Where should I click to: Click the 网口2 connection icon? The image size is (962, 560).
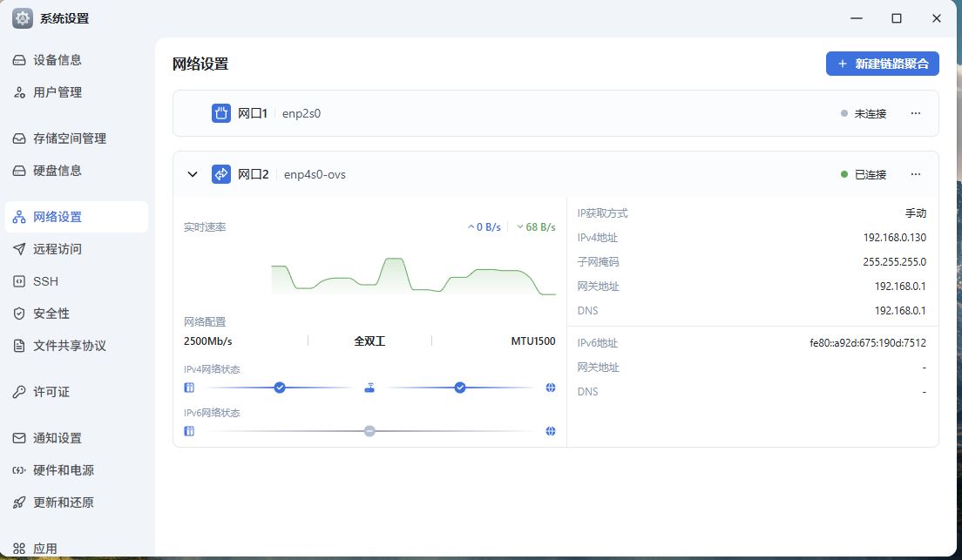tap(220, 174)
